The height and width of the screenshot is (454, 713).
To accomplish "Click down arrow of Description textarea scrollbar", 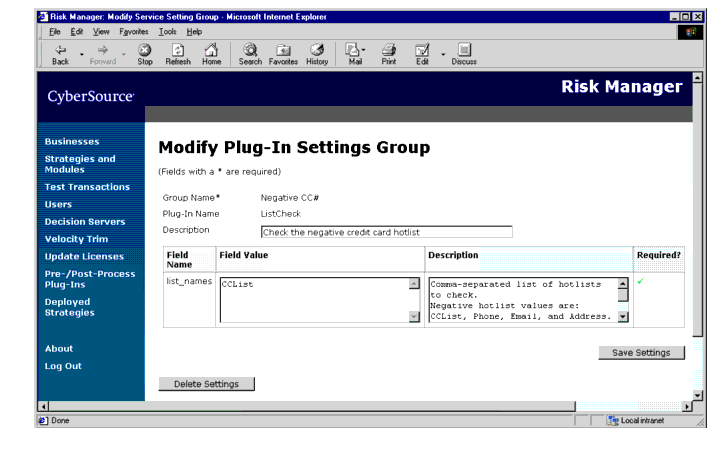I will pyautogui.click(x=623, y=317).
